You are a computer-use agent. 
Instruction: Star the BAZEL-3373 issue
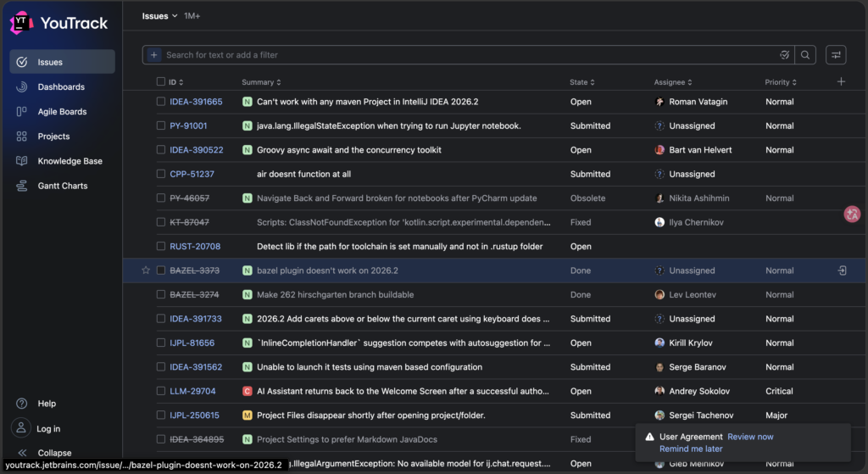(x=146, y=270)
